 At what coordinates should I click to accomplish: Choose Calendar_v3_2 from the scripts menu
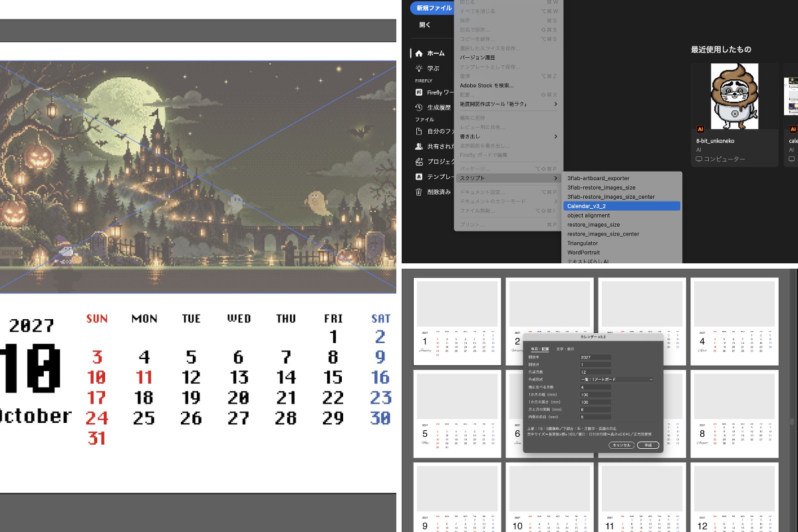(622, 206)
